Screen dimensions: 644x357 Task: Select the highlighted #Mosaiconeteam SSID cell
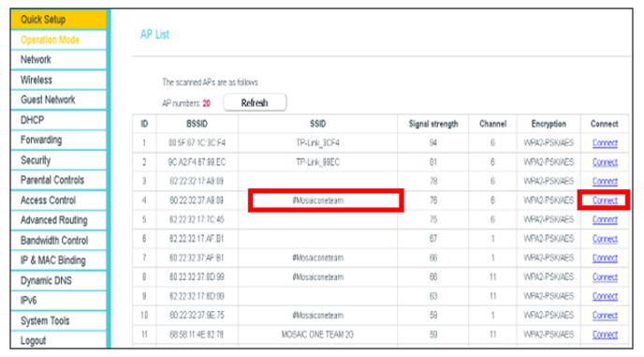coord(318,201)
